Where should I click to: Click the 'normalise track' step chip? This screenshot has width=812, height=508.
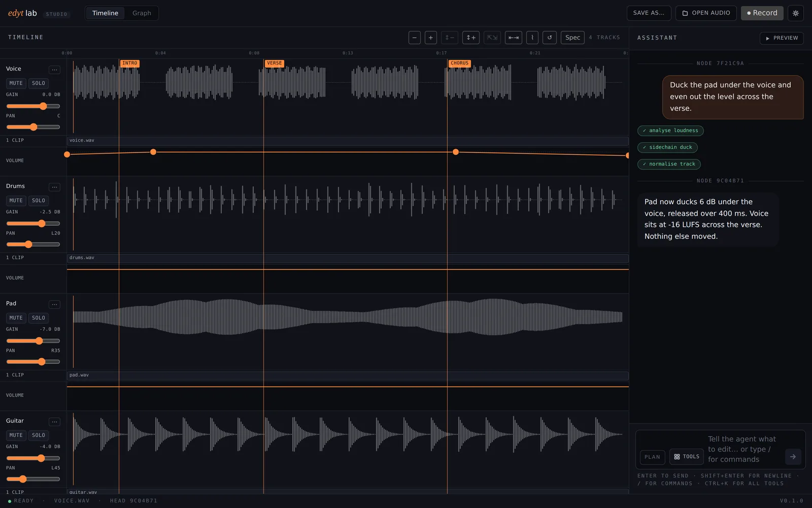[x=669, y=164]
